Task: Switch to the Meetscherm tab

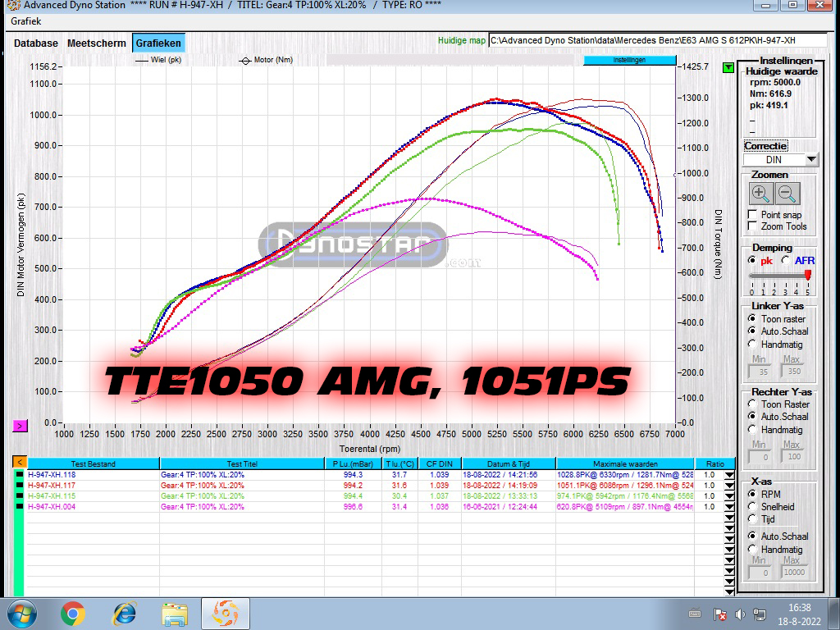Action: [97, 43]
